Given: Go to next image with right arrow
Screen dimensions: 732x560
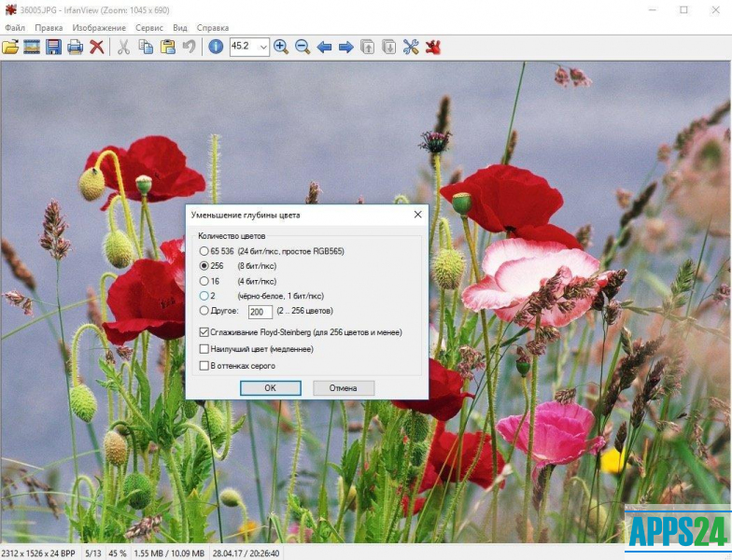Looking at the screenshot, I should click(345, 47).
